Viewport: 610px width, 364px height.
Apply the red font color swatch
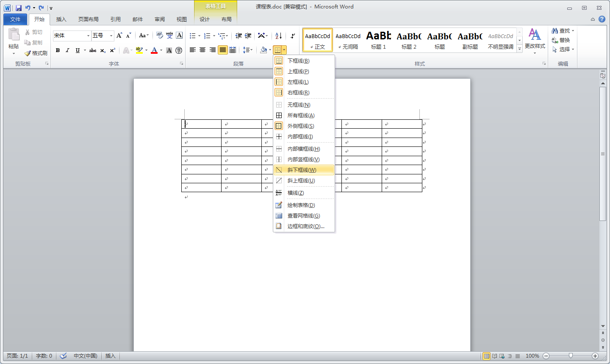(154, 50)
